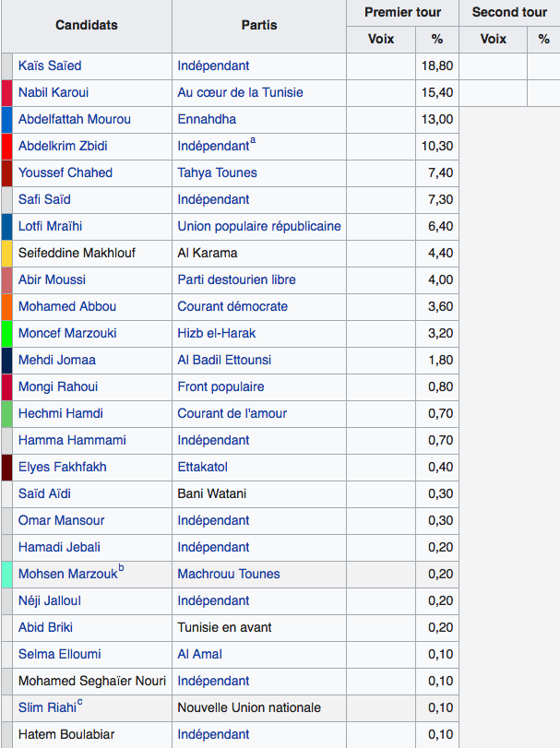Open the Kaïs Saïed candidate link
This screenshot has height=748, width=560.
tap(50, 65)
